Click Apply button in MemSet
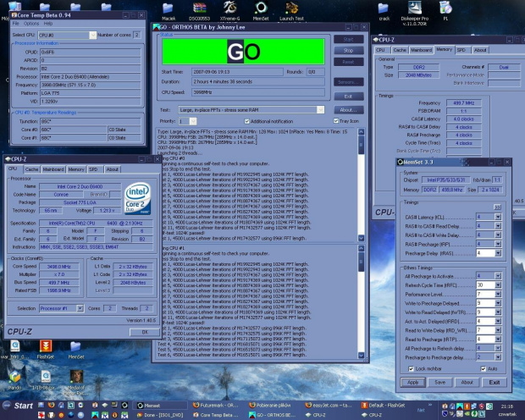The width and height of the screenshot is (525, 420). [x=412, y=383]
